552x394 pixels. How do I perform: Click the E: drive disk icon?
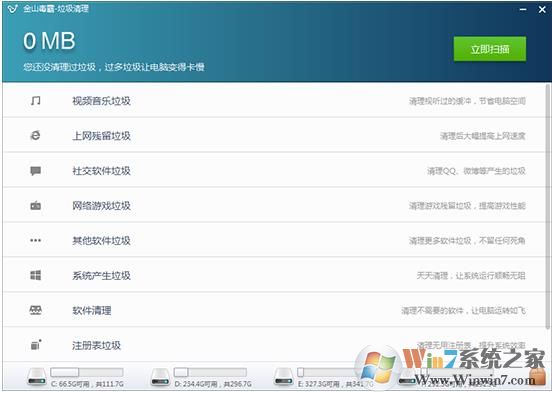pyautogui.click(x=284, y=377)
